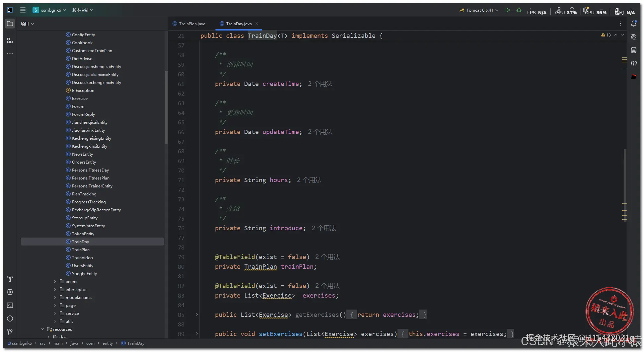Open the red plugin tool window icon
The height and width of the screenshot is (352, 644).
634,77
